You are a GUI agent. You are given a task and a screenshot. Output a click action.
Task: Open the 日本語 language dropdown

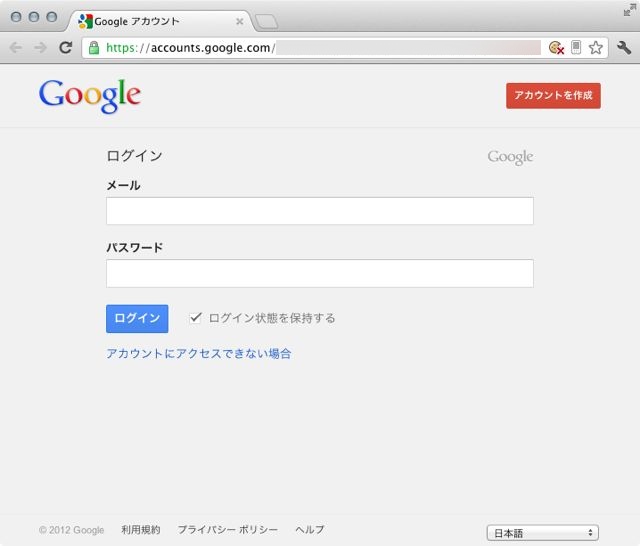(542, 533)
